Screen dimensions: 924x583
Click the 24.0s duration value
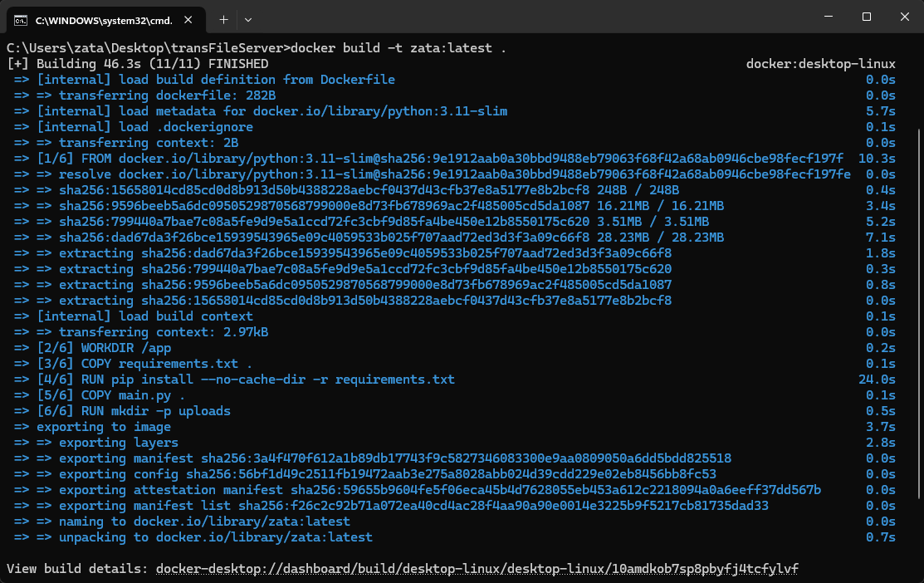coord(877,380)
